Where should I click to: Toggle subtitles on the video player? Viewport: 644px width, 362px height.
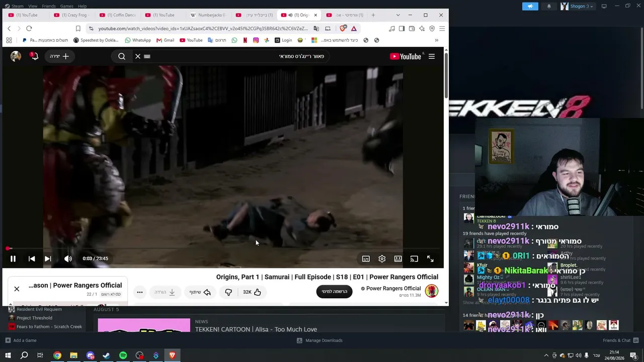pos(366,259)
